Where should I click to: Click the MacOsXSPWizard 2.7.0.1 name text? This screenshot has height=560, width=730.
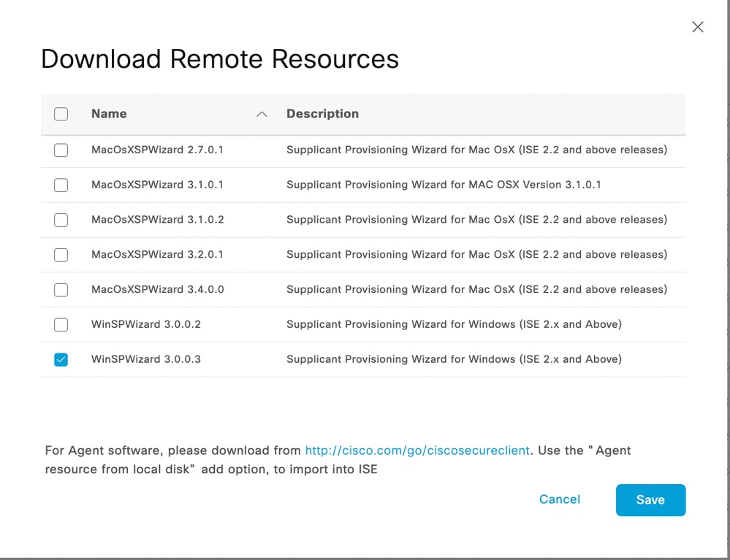[x=157, y=150]
